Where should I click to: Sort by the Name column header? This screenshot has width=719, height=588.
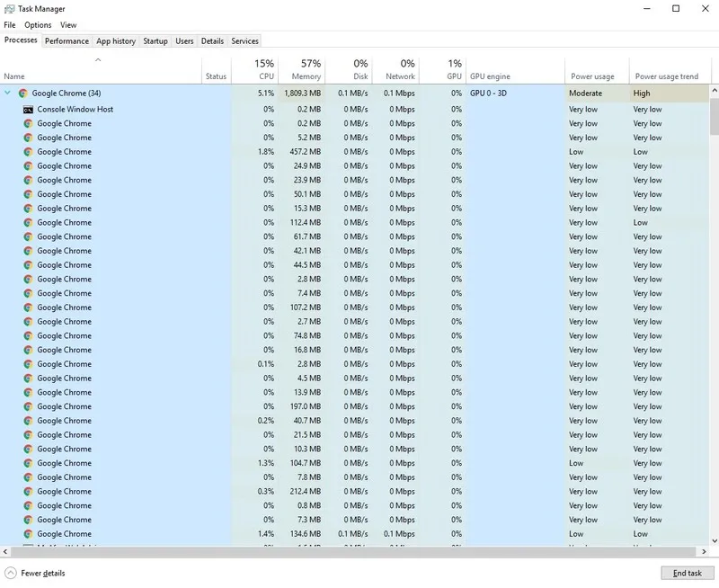point(101,70)
